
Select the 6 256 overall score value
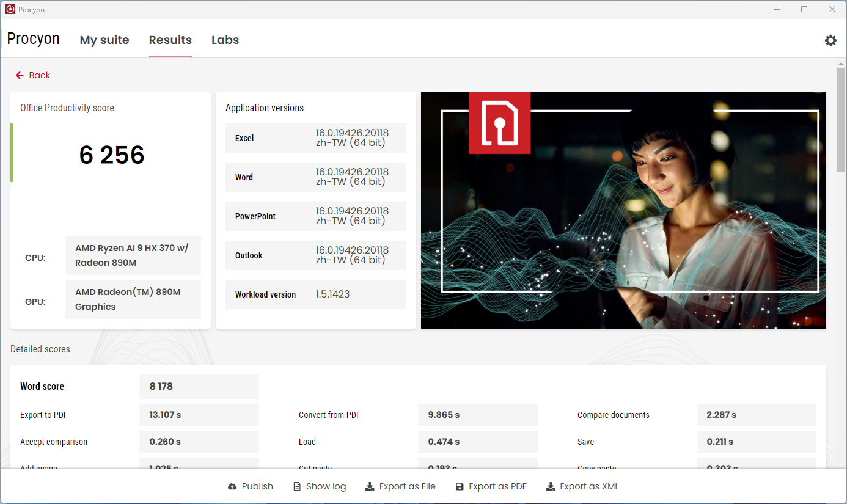112,155
